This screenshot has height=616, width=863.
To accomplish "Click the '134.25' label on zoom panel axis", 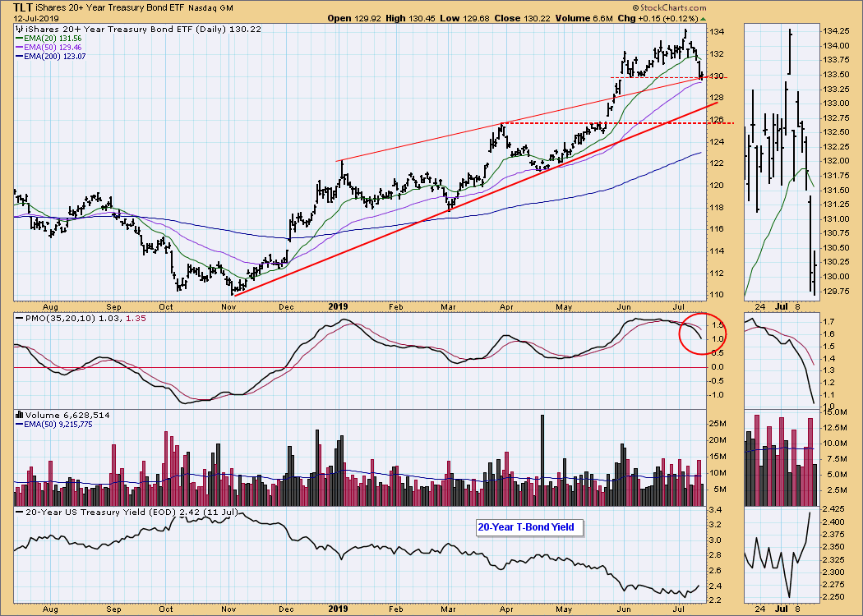I will point(835,31).
